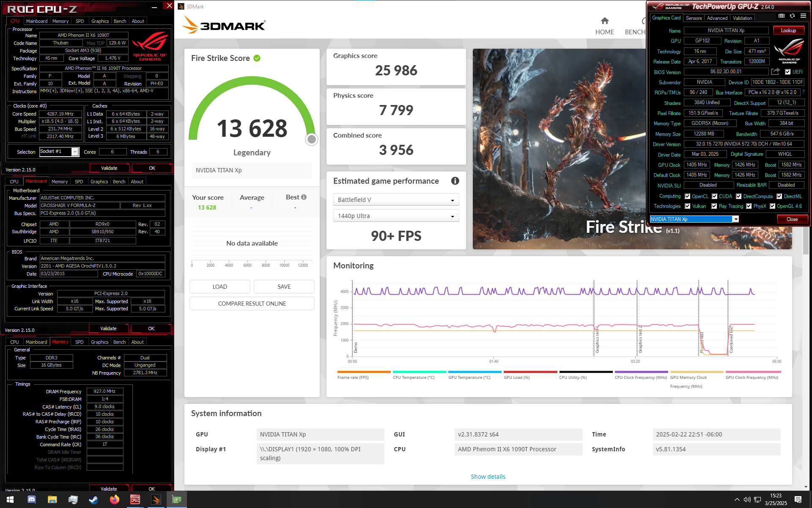Screen dimensions: 812x508
Task: Open the notification center icon
Action: click(798, 500)
